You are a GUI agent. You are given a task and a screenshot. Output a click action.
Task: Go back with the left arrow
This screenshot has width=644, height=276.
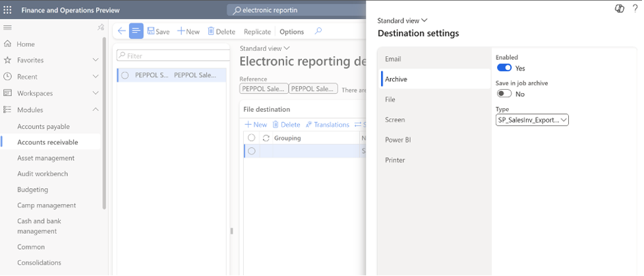(x=121, y=31)
